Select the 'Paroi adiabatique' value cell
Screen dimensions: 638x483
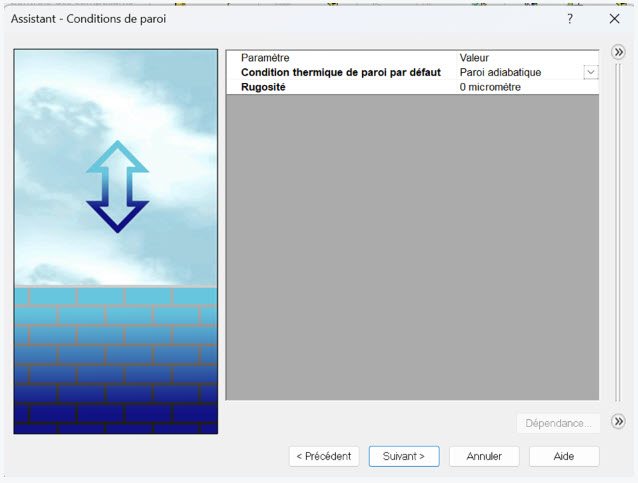coord(515,73)
